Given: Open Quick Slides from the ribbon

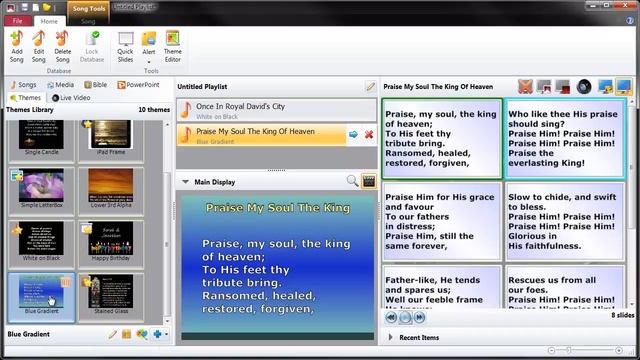Looking at the screenshot, I should point(125,47).
